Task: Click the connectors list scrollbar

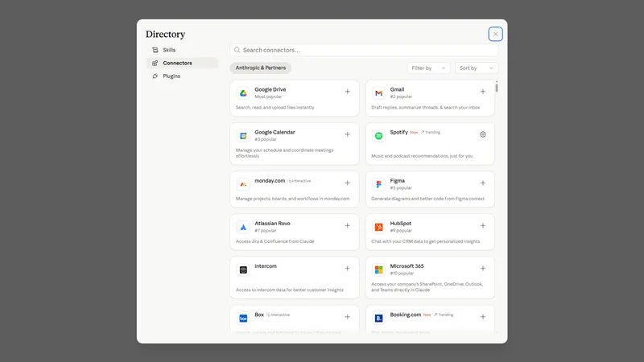Action: tap(497, 87)
